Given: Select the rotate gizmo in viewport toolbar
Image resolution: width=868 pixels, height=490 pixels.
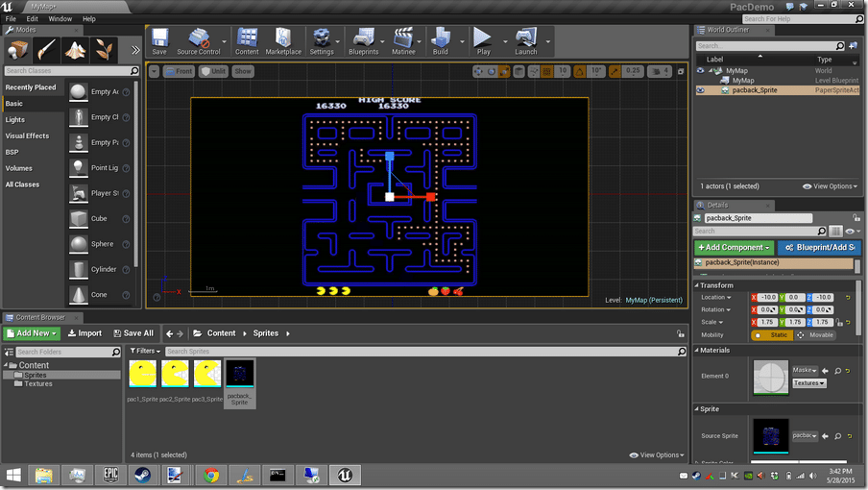Looking at the screenshot, I should [491, 71].
